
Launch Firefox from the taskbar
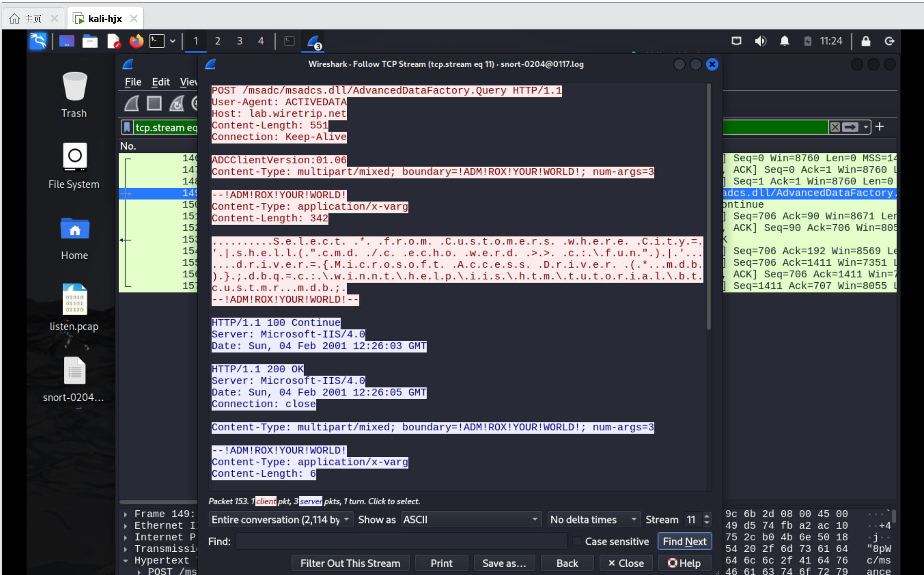click(x=136, y=41)
